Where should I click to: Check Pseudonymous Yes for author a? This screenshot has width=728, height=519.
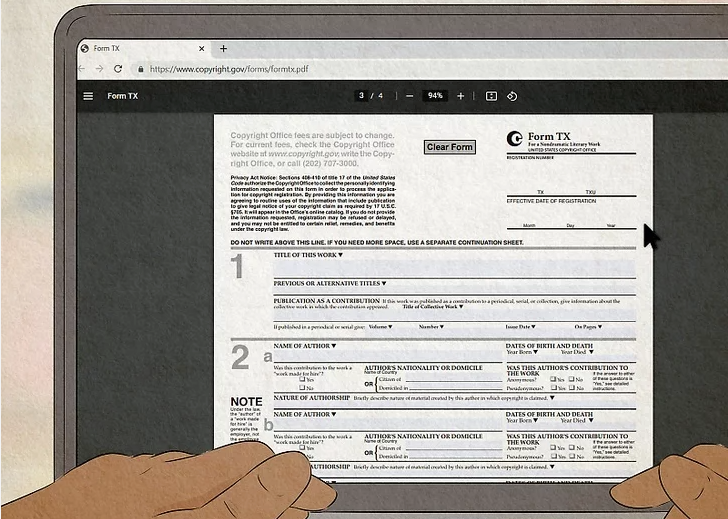click(553, 388)
